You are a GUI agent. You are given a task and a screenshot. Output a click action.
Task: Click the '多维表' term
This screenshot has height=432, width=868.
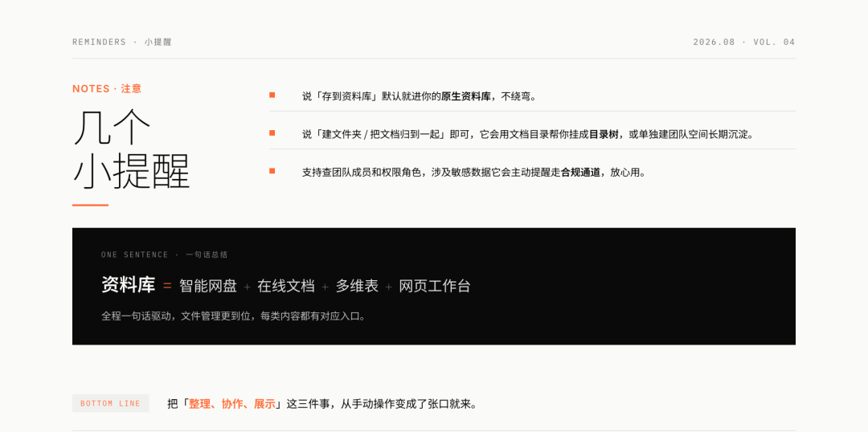[x=357, y=286]
